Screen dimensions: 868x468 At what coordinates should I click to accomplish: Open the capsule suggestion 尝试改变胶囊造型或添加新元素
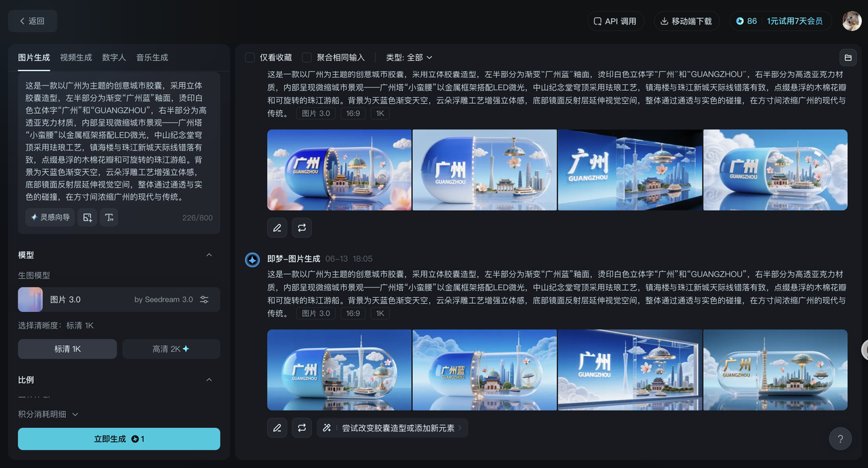pos(392,428)
